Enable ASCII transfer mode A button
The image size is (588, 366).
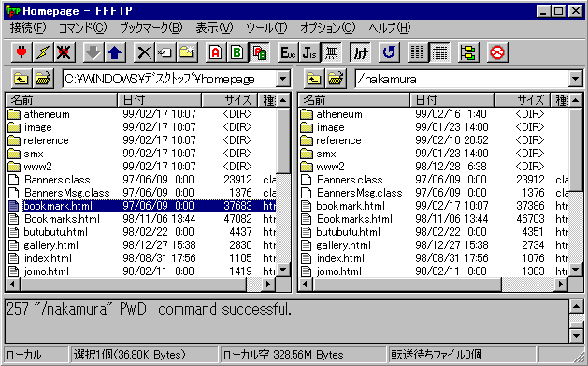pyautogui.click(x=216, y=52)
